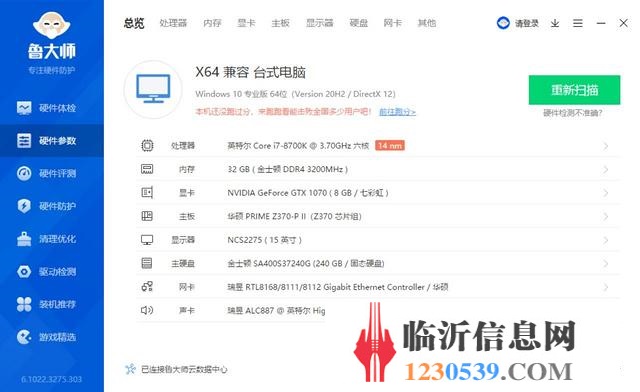The image size is (640, 392).
Task: Open 硬件体检 in the sidebar
Action: [47, 108]
